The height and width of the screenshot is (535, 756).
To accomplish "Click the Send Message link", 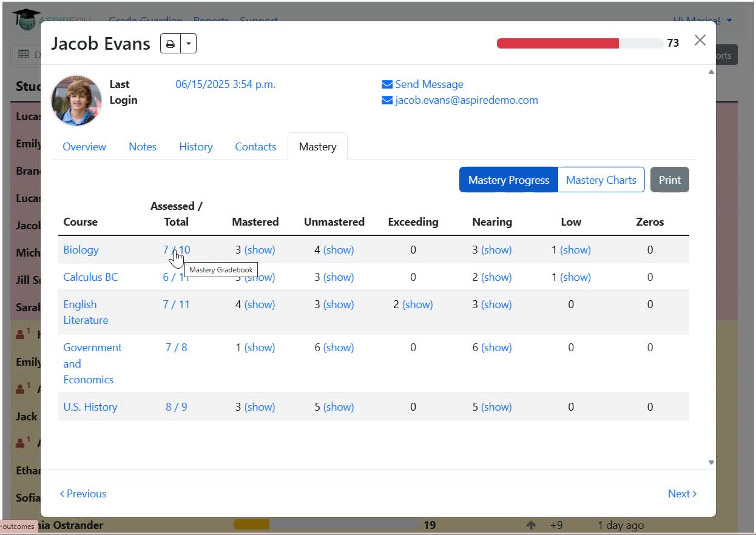I will (429, 84).
